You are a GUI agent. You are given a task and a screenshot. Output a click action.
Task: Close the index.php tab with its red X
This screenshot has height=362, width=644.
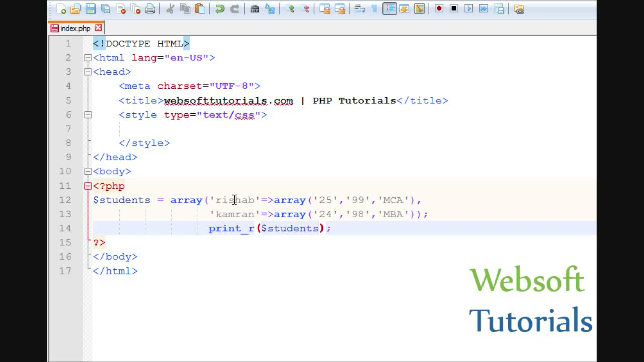pos(98,28)
